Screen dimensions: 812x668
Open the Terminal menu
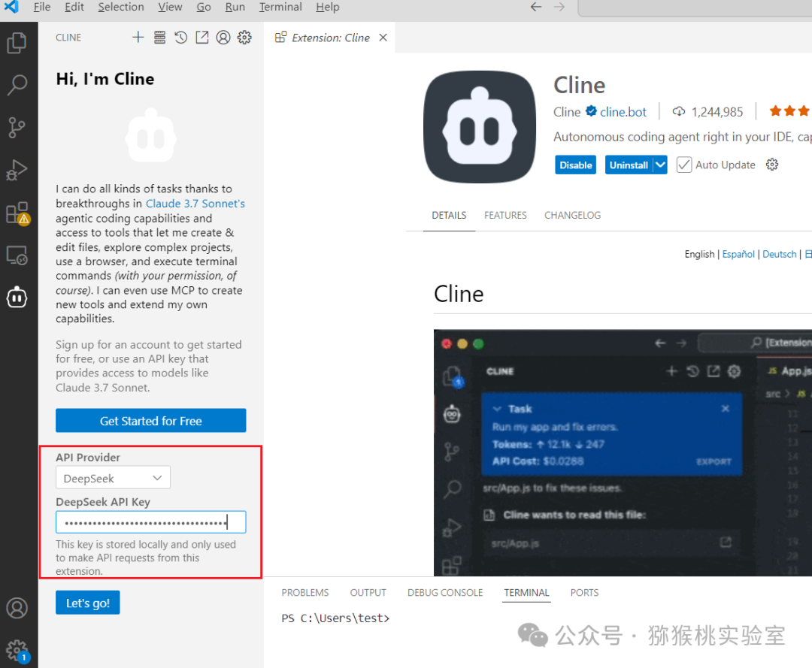[280, 7]
